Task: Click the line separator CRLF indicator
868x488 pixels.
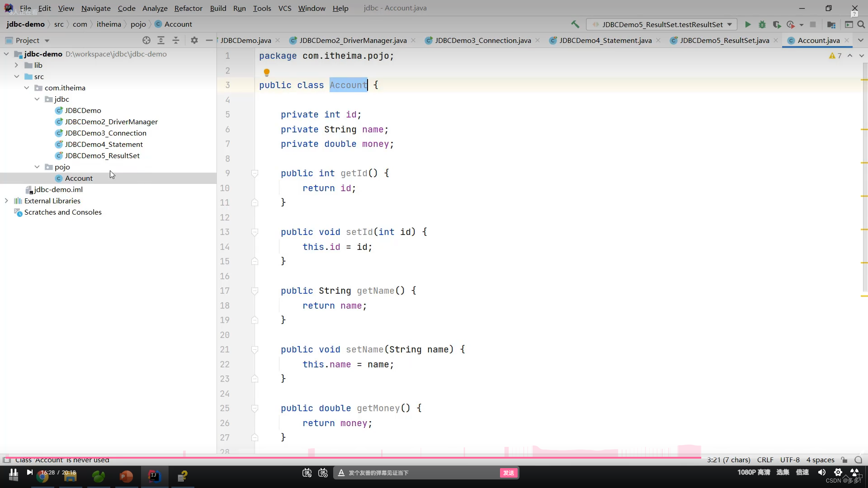Action: [x=766, y=460]
